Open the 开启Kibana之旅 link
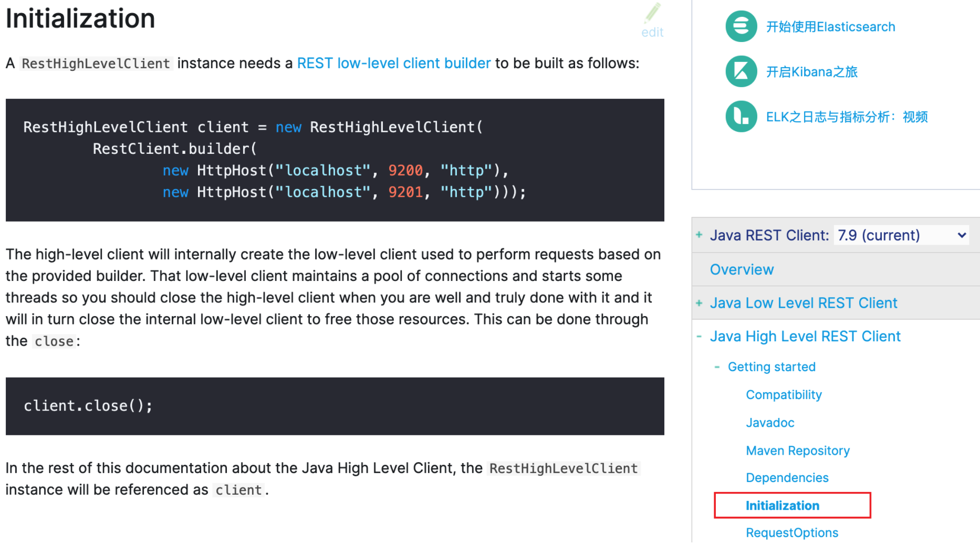The image size is (980, 544). pos(811,72)
